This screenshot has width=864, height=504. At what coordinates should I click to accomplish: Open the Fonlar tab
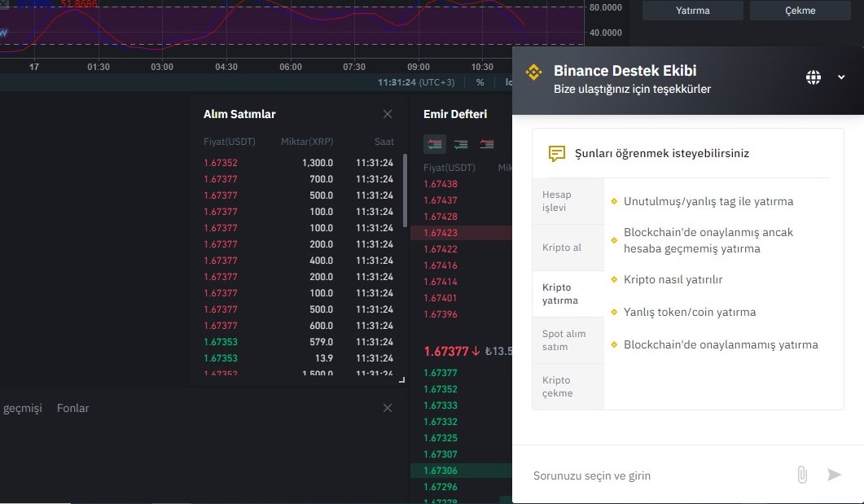72,408
